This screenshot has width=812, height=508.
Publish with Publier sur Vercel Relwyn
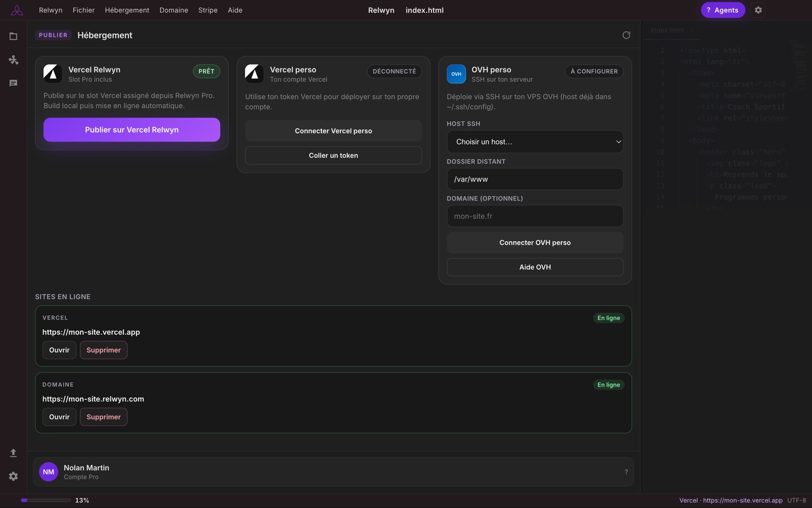[x=132, y=130]
